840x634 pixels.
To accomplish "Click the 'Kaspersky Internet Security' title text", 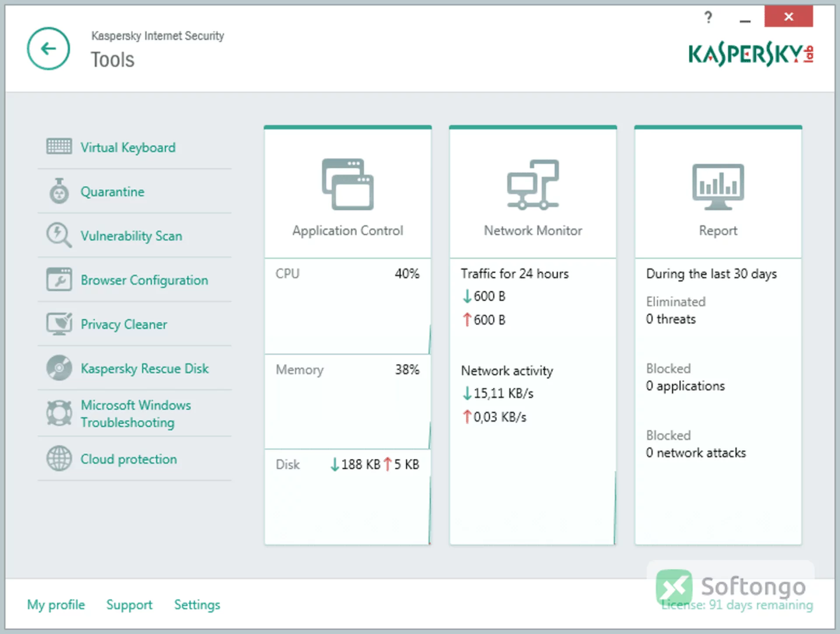I will click(x=157, y=35).
